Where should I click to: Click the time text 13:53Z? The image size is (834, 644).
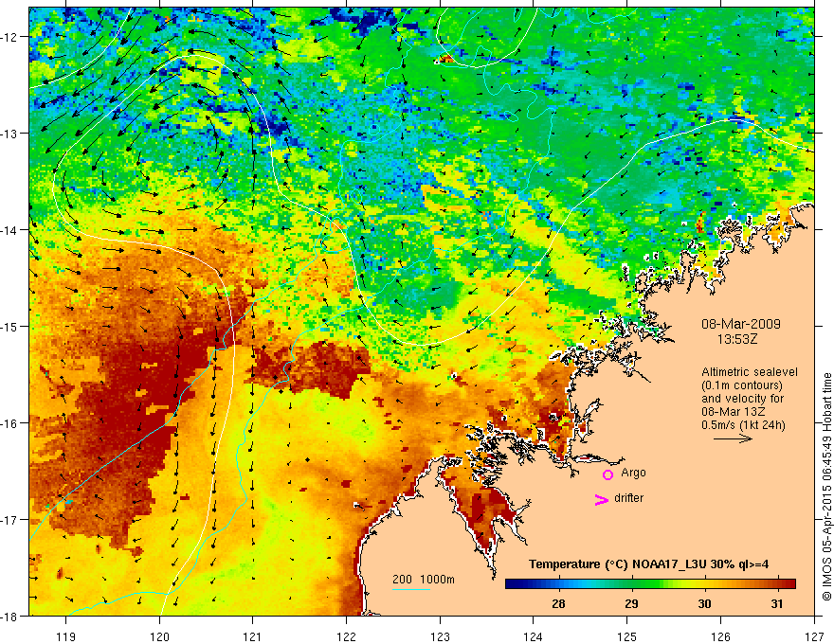(x=736, y=339)
